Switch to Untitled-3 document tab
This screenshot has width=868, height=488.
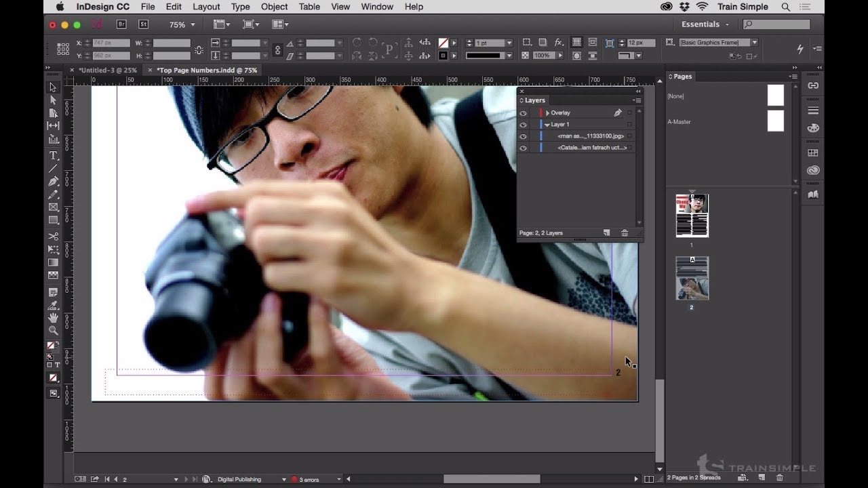pos(108,70)
